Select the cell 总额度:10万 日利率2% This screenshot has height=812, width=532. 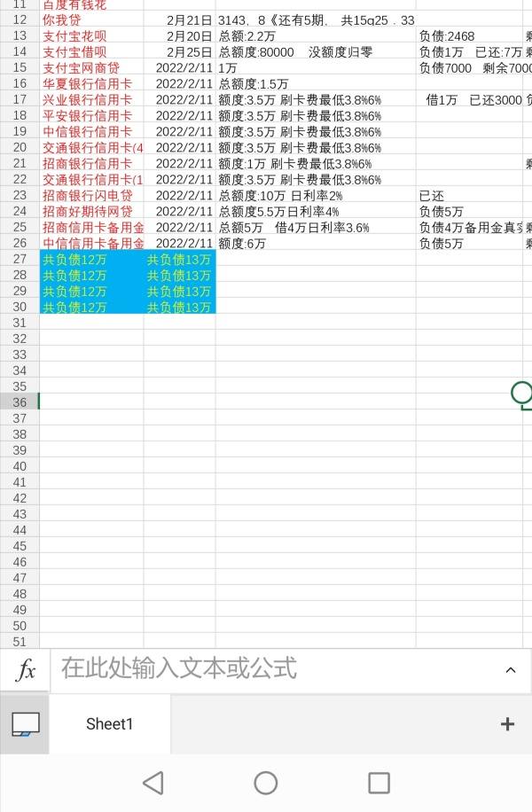316,196
